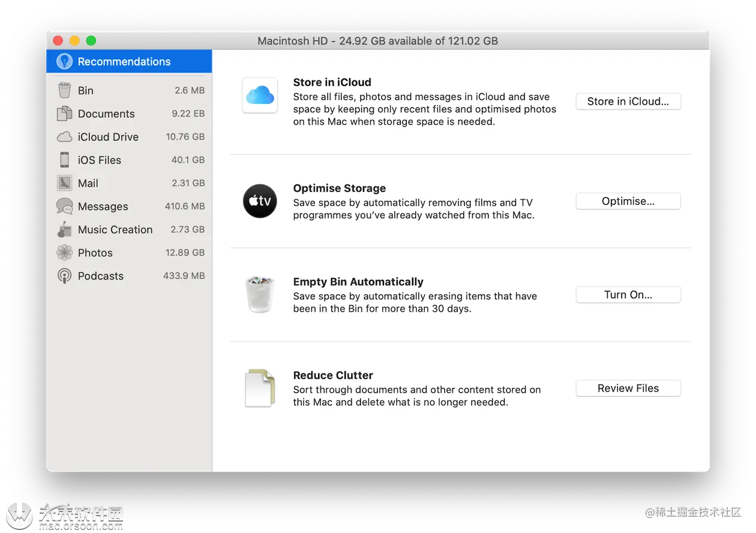Click the 410.6 MB size of Messages
Screen dimensions: 756x533
coord(185,206)
